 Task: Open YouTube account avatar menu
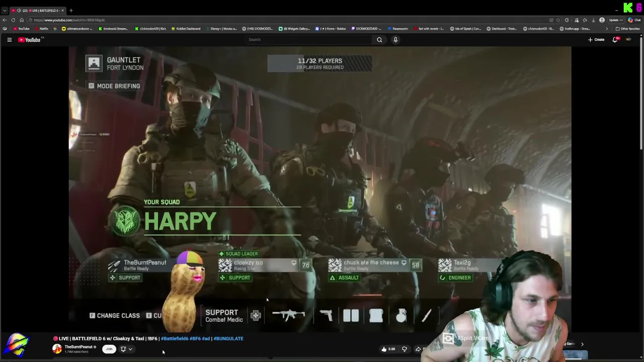click(x=628, y=40)
